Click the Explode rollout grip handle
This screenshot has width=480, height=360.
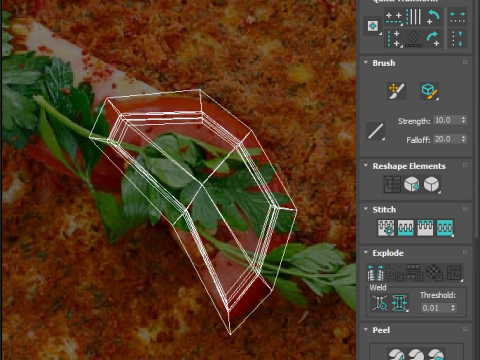click(465, 252)
